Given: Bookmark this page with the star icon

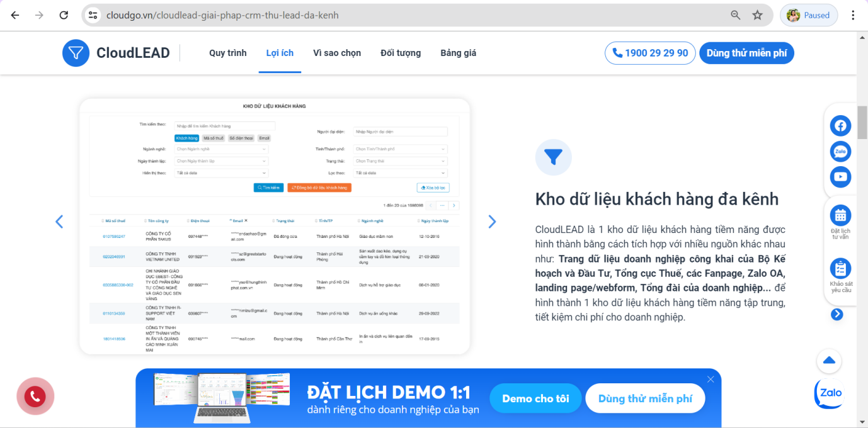Looking at the screenshot, I should (758, 15).
